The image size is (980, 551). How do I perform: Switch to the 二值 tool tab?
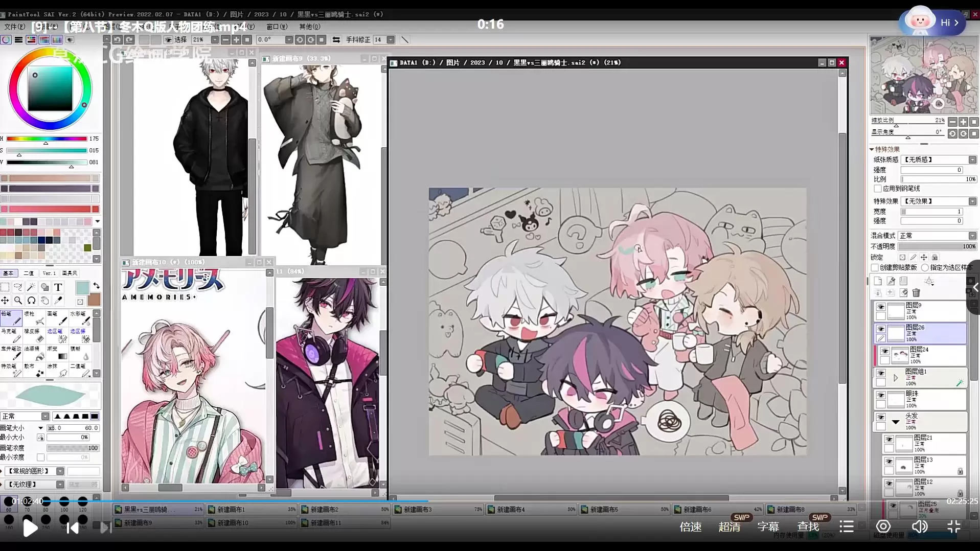29,273
